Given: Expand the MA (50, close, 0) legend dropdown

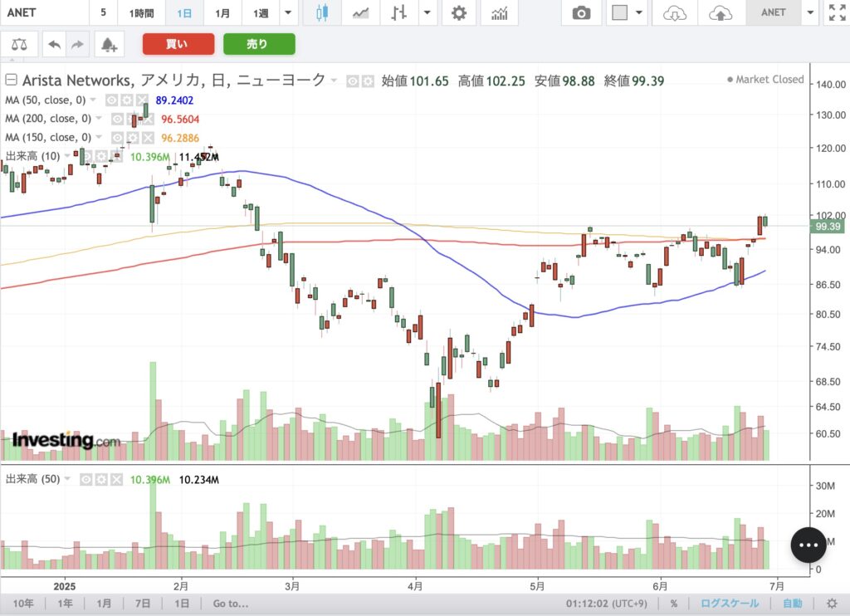Looking at the screenshot, I should 93,100.
